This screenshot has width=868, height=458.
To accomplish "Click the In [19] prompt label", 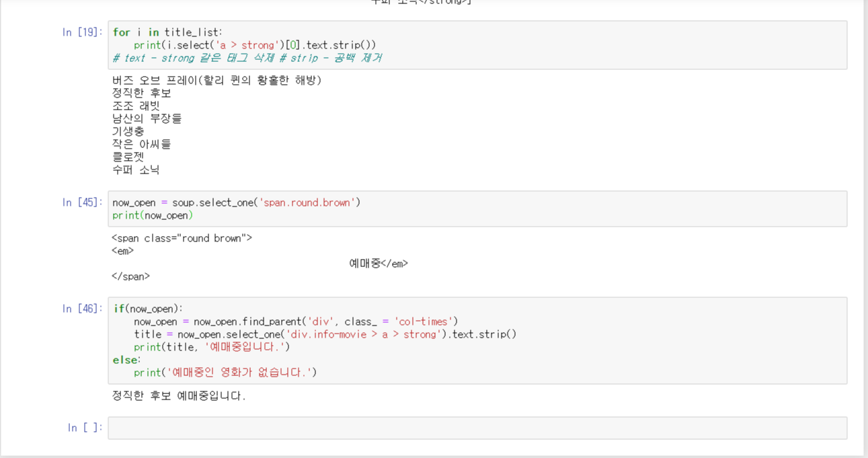I will 82,32.
